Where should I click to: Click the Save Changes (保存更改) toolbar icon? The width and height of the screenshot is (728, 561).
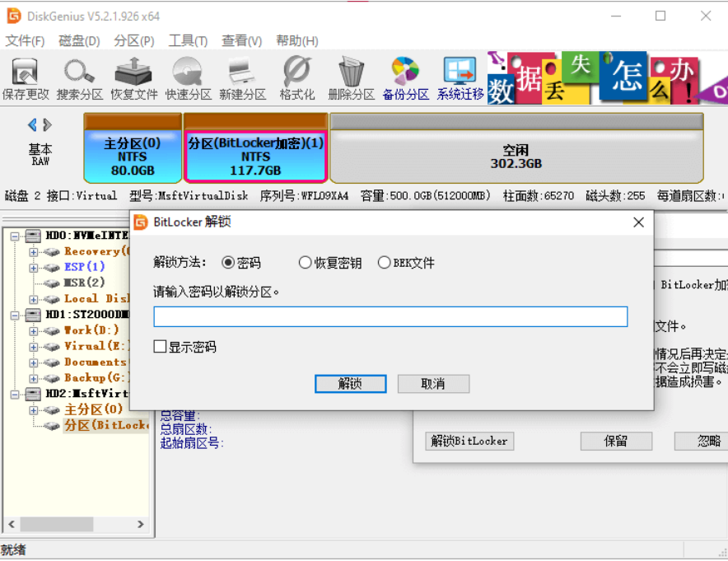[25, 78]
